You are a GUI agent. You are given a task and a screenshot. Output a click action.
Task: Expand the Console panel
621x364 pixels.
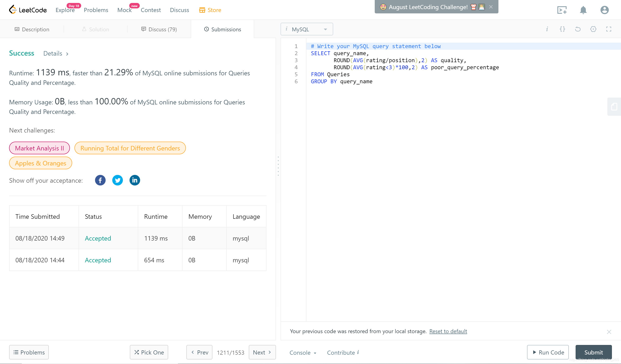coord(303,352)
